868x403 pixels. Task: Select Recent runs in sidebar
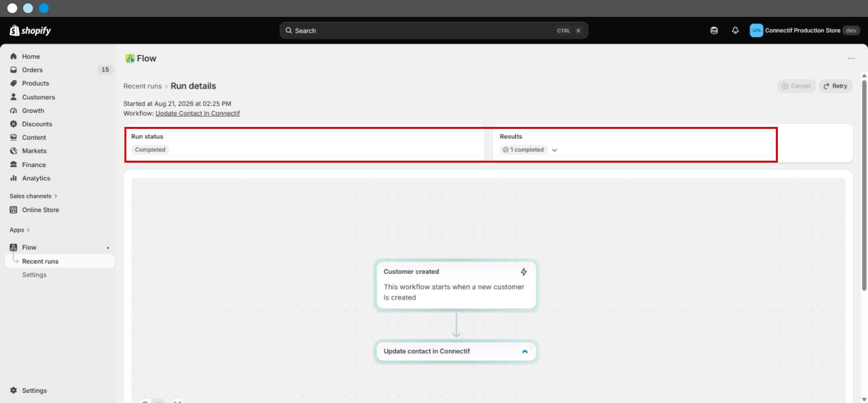click(x=60, y=261)
